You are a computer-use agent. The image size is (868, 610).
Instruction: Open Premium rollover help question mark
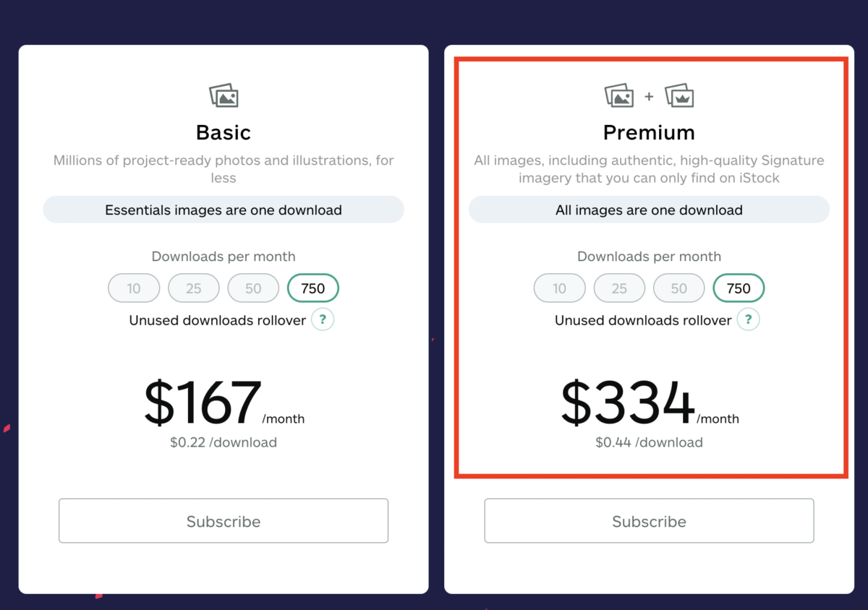click(749, 319)
